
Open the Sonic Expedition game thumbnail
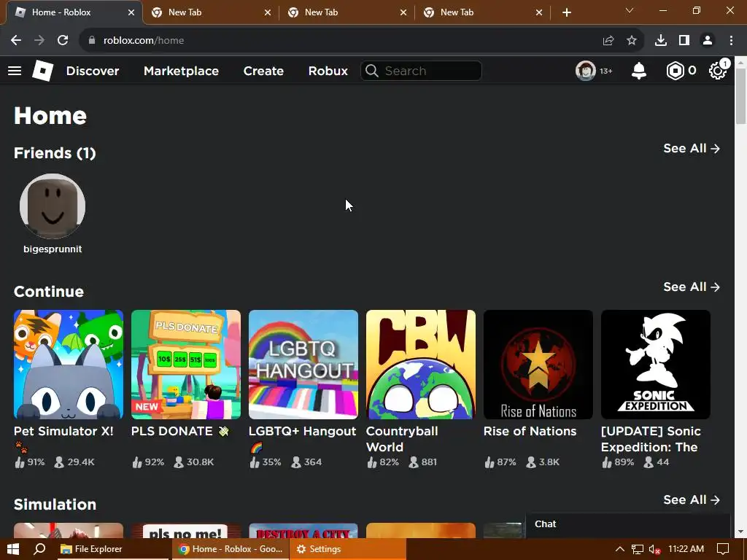click(656, 365)
